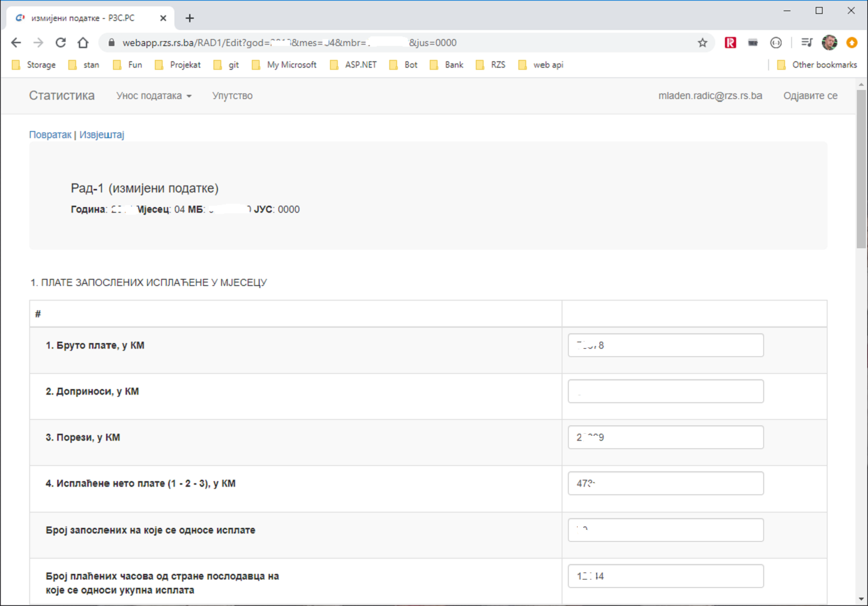The height and width of the screenshot is (606, 868).
Task: Bookmark this page with star icon
Action: click(703, 43)
